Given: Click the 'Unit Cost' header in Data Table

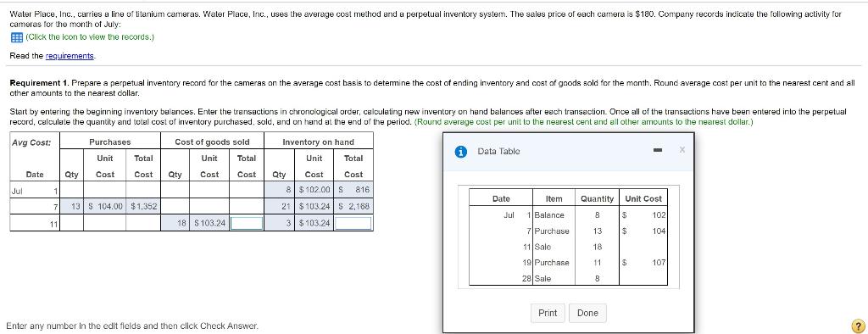Looking at the screenshot, I should coord(643,199).
